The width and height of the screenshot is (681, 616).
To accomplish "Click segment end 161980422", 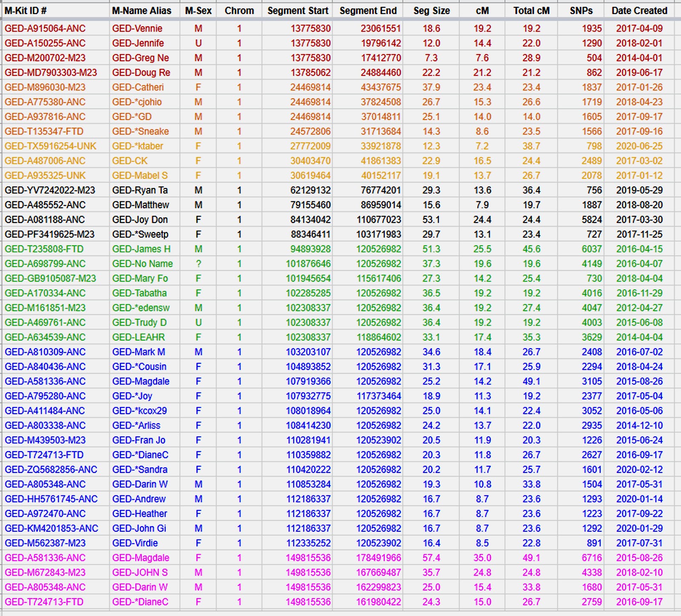I will pyautogui.click(x=379, y=602).
